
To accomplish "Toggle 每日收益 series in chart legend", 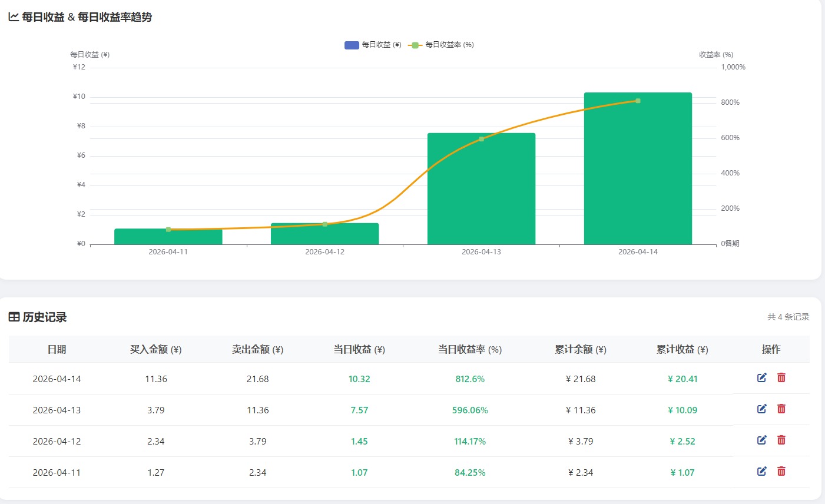I will (372, 45).
